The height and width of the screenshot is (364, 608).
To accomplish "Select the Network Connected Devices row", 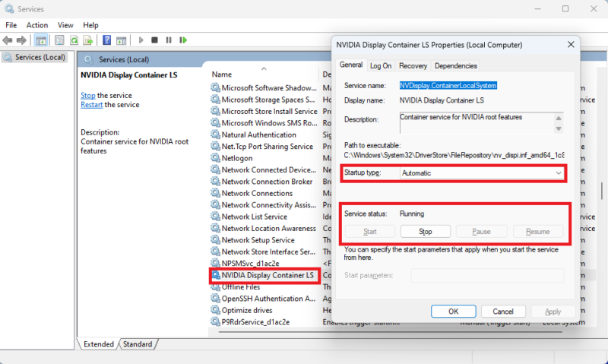I will [x=268, y=169].
